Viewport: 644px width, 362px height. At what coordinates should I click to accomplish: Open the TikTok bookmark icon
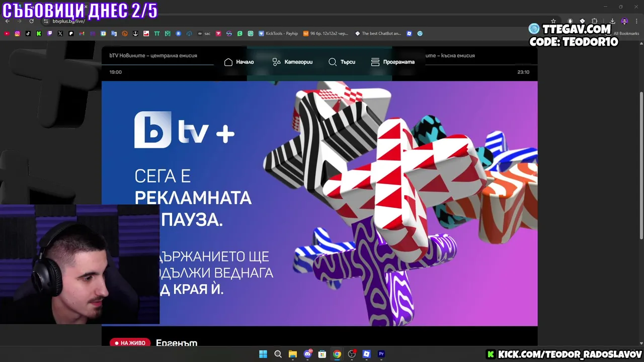(x=28, y=34)
